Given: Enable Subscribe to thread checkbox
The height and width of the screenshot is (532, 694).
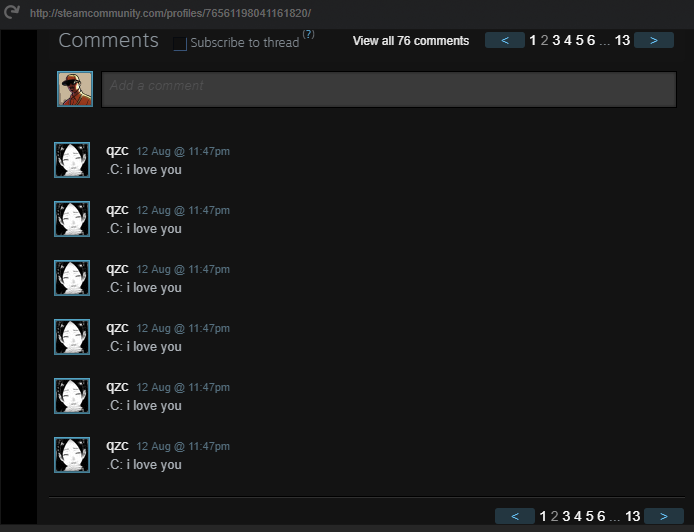Looking at the screenshot, I should 180,43.
